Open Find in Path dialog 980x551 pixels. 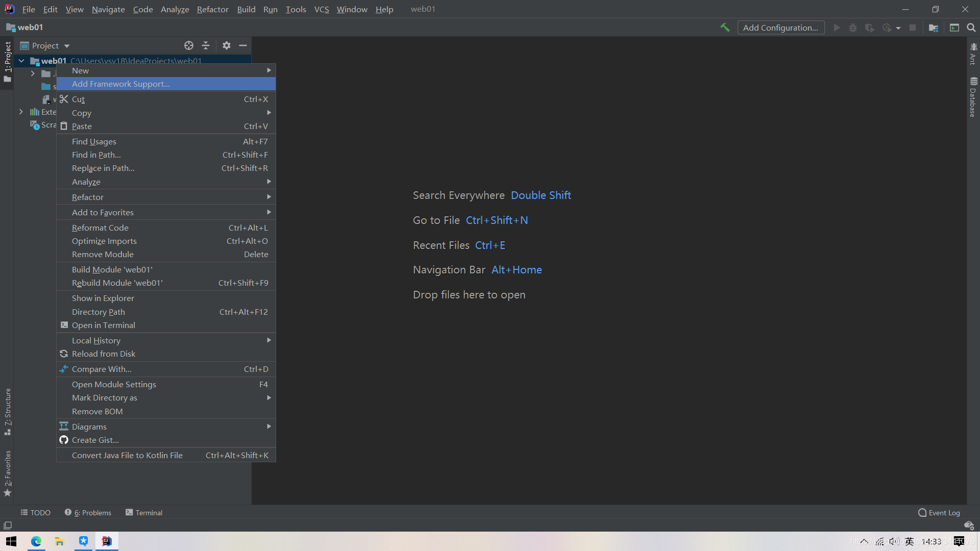96,155
